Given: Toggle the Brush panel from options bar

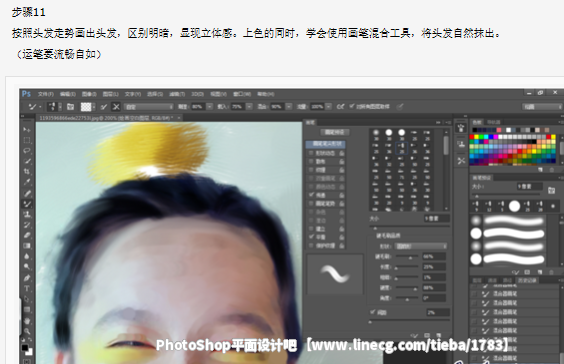Looking at the screenshot, I should (x=70, y=107).
